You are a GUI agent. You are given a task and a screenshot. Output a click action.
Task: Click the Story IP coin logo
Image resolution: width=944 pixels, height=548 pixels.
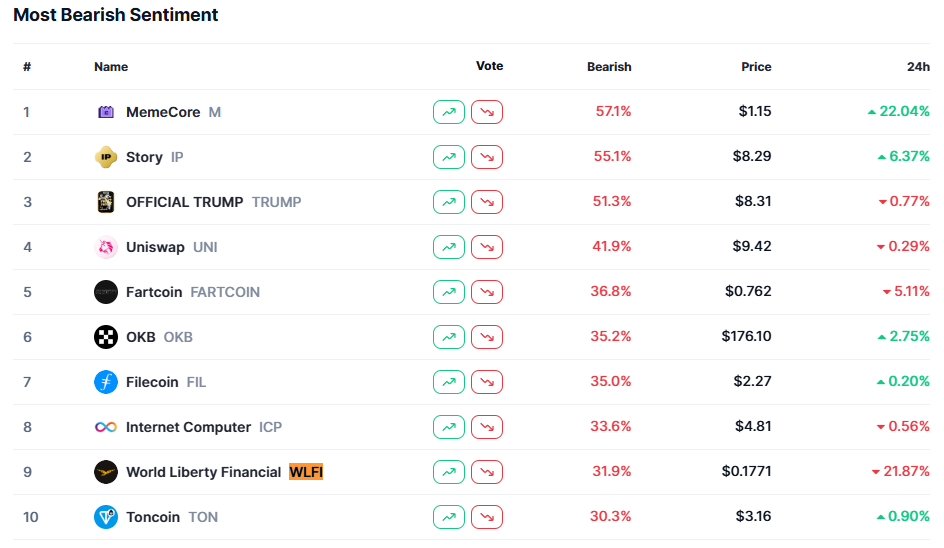pyautogui.click(x=106, y=157)
